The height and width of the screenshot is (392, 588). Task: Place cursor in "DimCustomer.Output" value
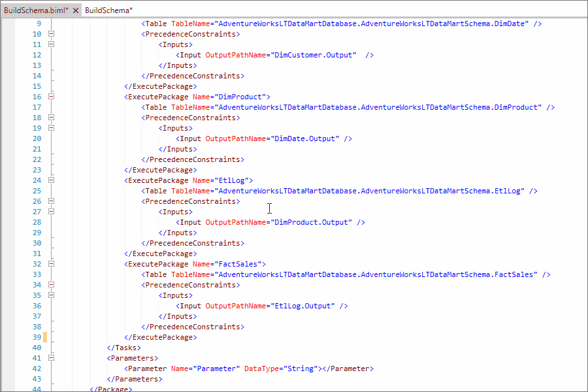(x=314, y=55)
